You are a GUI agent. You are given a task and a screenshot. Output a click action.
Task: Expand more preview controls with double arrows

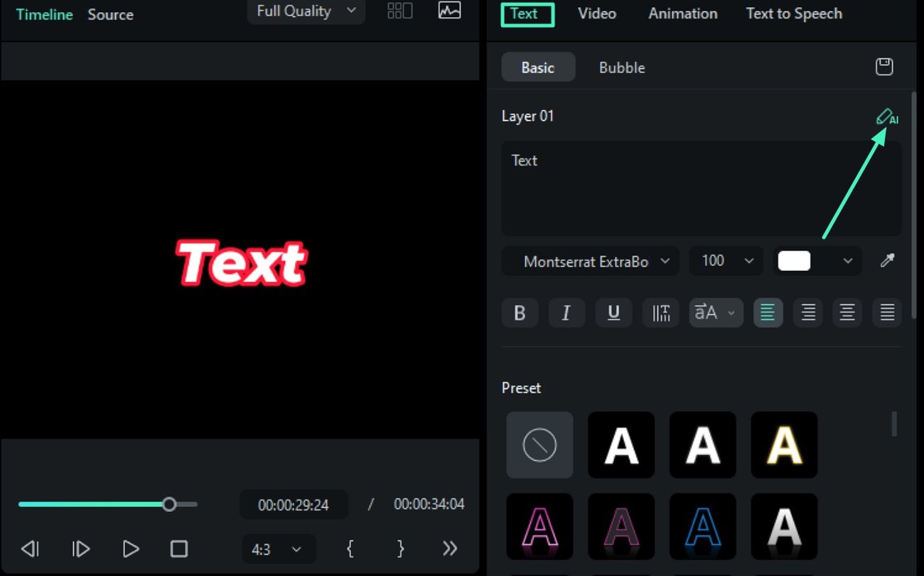pos(449,548)
